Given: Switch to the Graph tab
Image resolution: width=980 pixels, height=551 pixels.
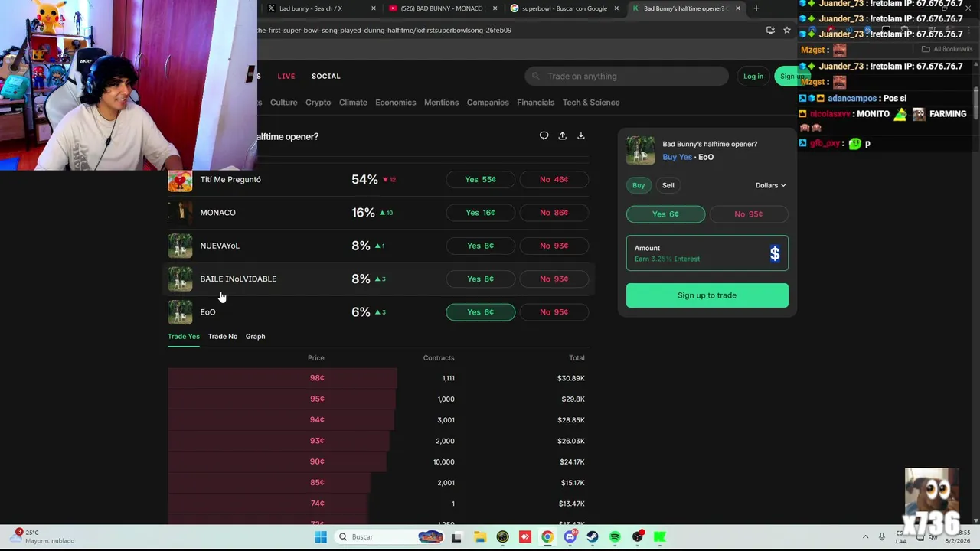Looking at the screenshot, I should pyautogui.click(x=255, y=337).
